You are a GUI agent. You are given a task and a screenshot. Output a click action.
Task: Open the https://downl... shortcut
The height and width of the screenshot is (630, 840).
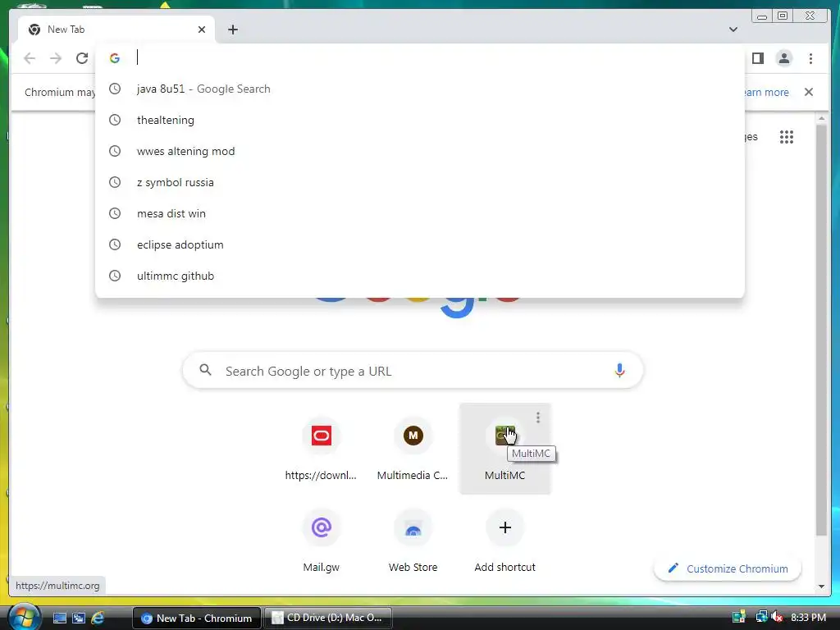pyautogui.click(x=321, y=449)
